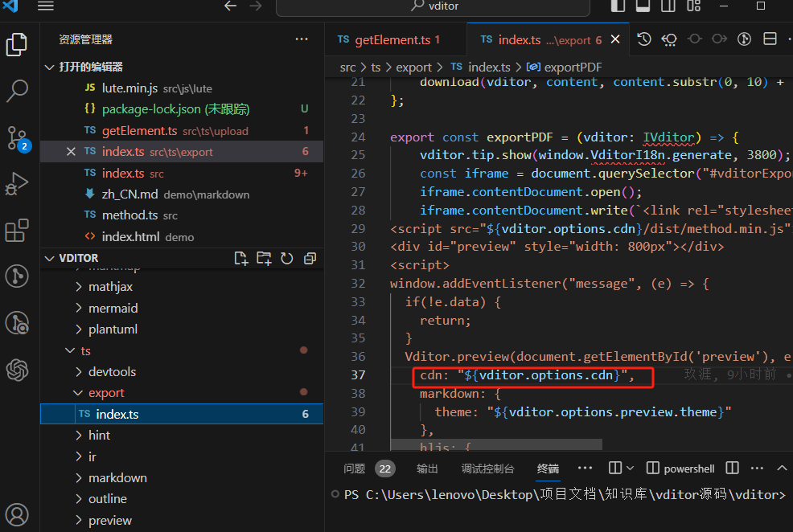793x532 pixels.
Task: Close the index.ts editor tab
Action: click(616, 39)
